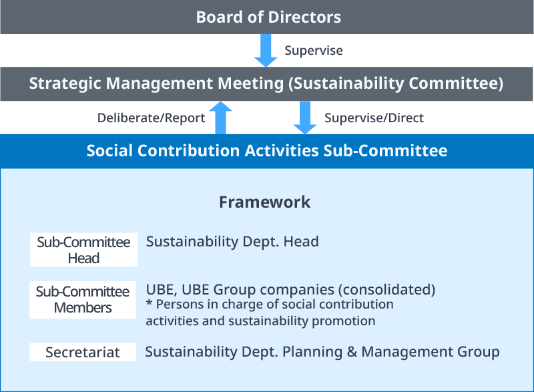
Task: Click the asterisk starting the Persons footnote
Action: pos(150,305)
